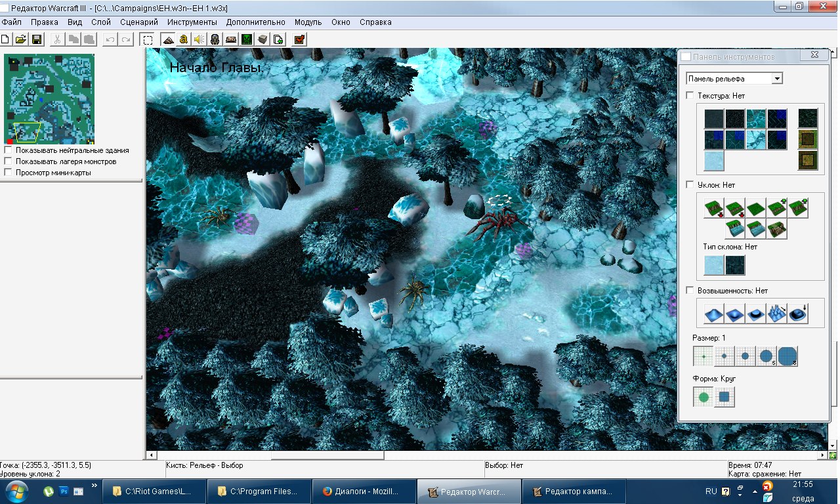Viewport: 840px width, 504px height.
Task: Open the Сценарий menu
Action: point(139,22)
